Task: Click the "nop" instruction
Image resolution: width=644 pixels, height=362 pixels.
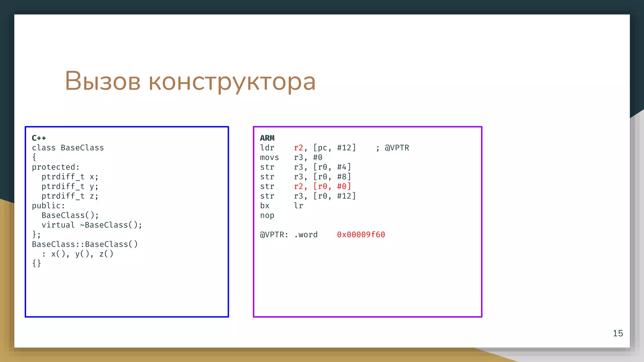Action: [267, 216]
